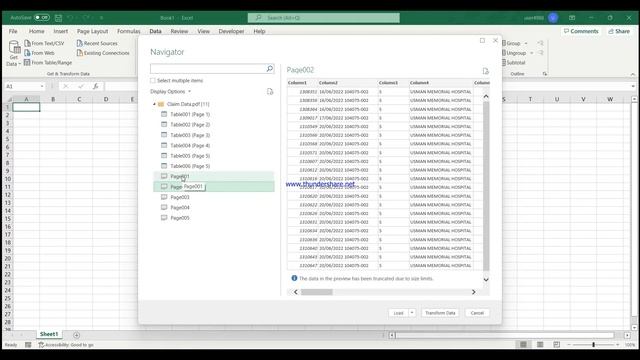Viewport: 640px width, 360px height.
Task: Switch to Page Layout view icon
Action: coord(540,345)
